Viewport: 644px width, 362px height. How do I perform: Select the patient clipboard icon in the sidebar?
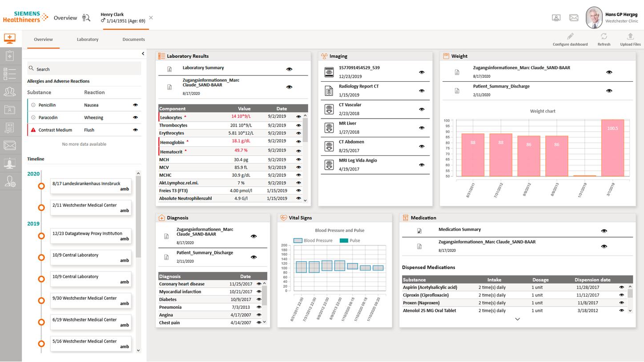[10, 56]
